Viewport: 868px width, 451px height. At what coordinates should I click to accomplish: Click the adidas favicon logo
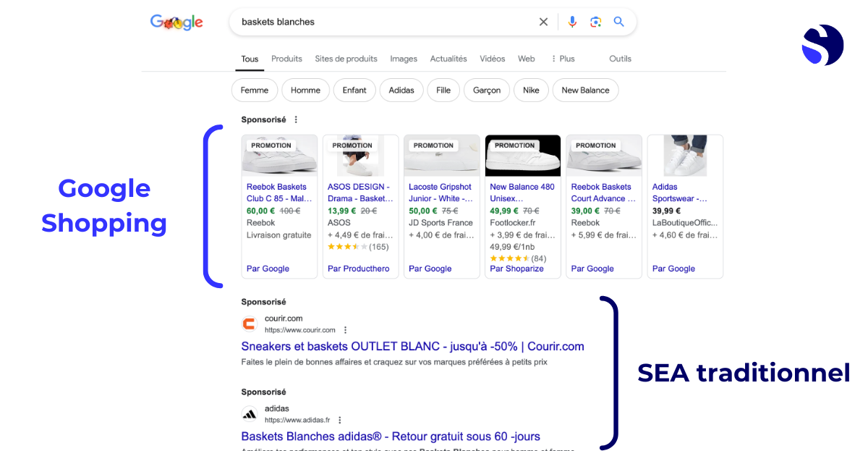250,414
